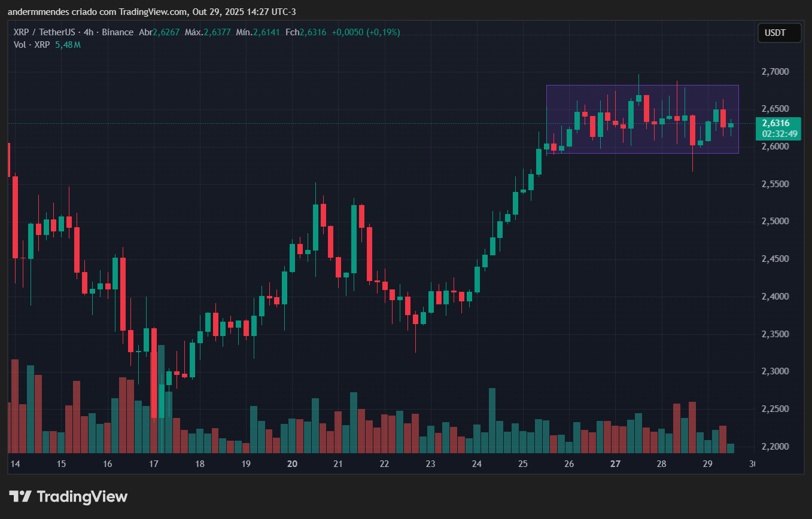
Task: Click the date label 27 on time axis
Action: coord(615,464)
